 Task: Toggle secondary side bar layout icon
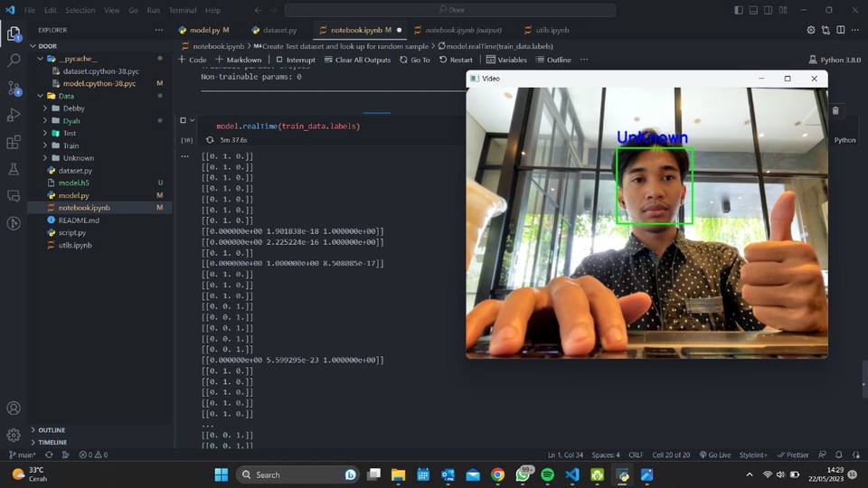click(x=769, y=10)
